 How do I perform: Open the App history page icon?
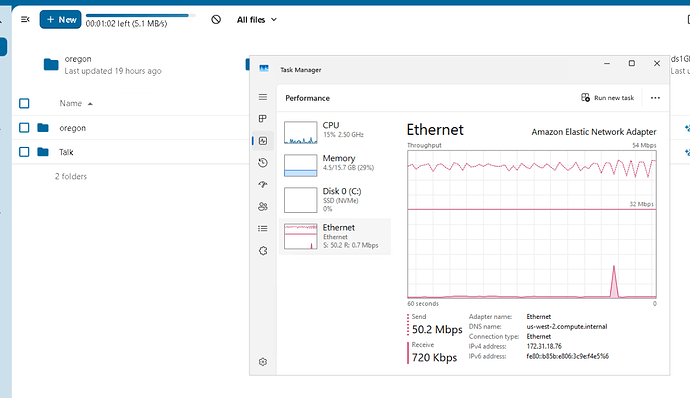(263, 163)
